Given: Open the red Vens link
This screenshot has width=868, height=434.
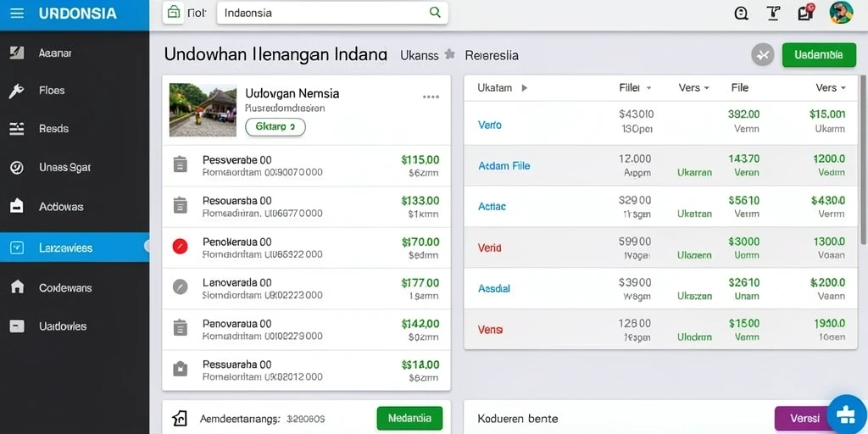Looking at the screenshot, I should [x=490, y=330].
